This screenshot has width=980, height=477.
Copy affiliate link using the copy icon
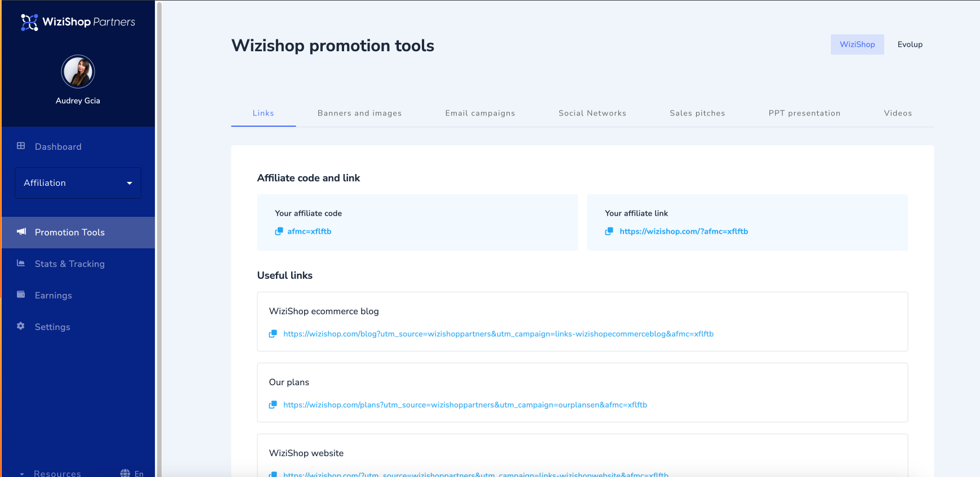pos(609,231)
